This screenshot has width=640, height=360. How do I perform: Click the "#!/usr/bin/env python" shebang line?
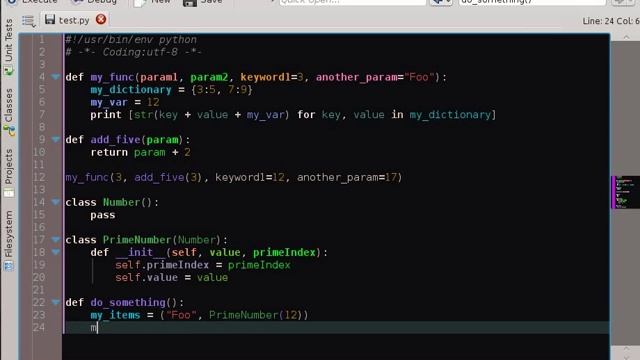point(131,40)
